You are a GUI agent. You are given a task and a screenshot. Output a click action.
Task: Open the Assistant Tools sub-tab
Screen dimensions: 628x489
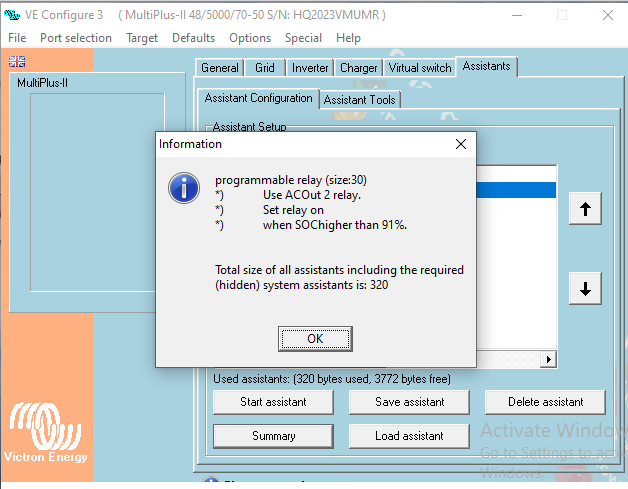click(359, 99)
